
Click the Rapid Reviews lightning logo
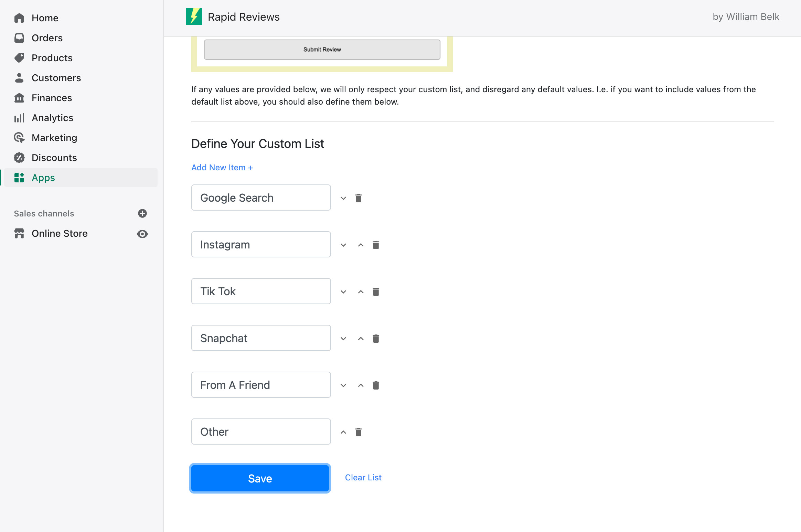[x=194, y=17]
